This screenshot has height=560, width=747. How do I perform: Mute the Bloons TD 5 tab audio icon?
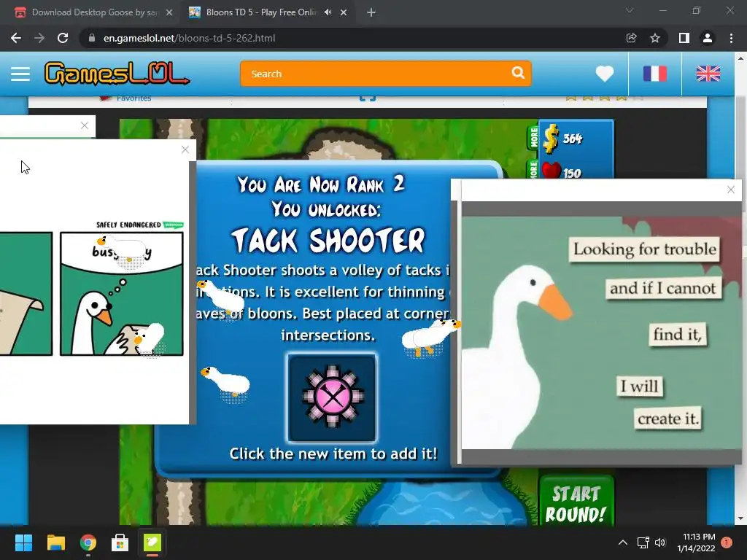[328, 12]
